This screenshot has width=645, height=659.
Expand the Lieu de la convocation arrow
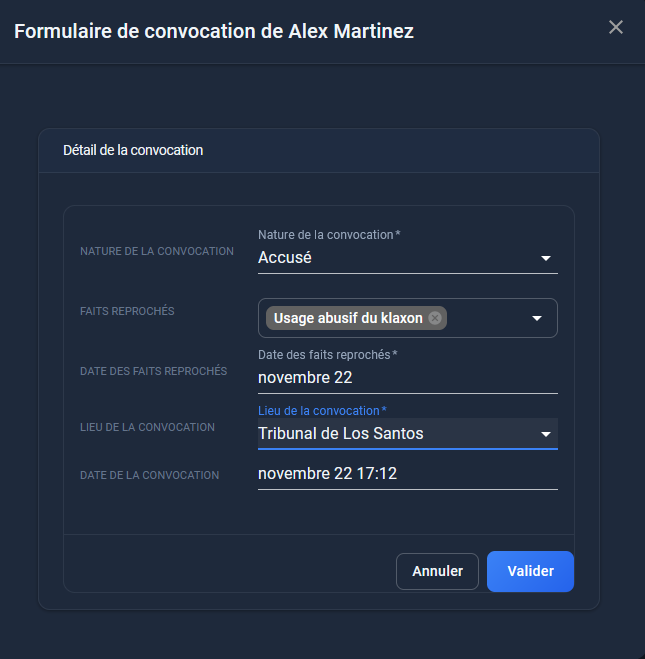(x=546, y=434)
